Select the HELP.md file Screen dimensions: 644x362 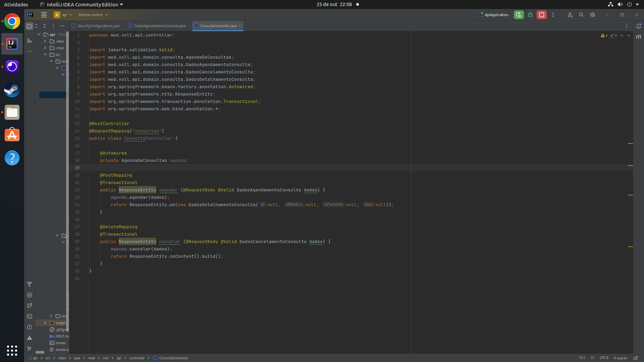tap(59, 336)
